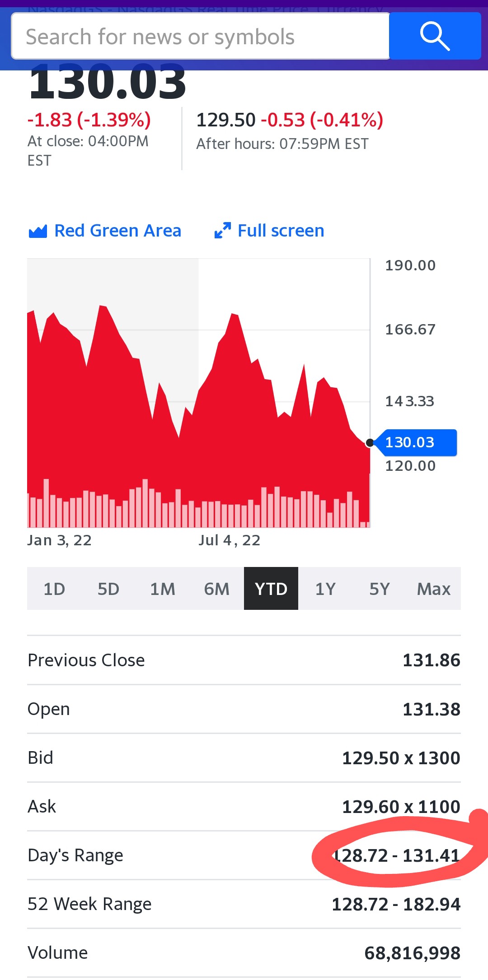
Task: Click the black dot at chart line end
Action: 370,443
